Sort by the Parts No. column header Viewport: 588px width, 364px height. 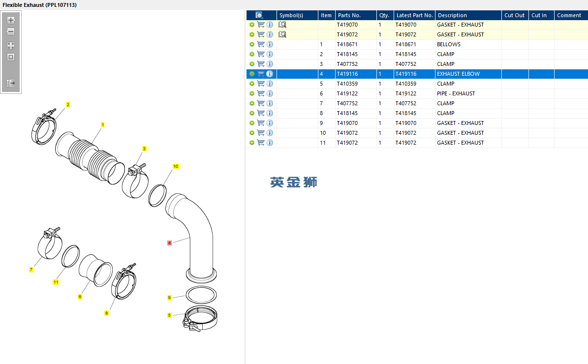(356, 15)
